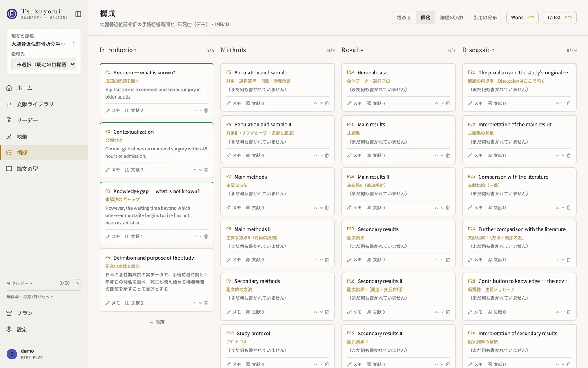Export to Word (Pro)
The image size is (588, 368).
pos(522,18)
